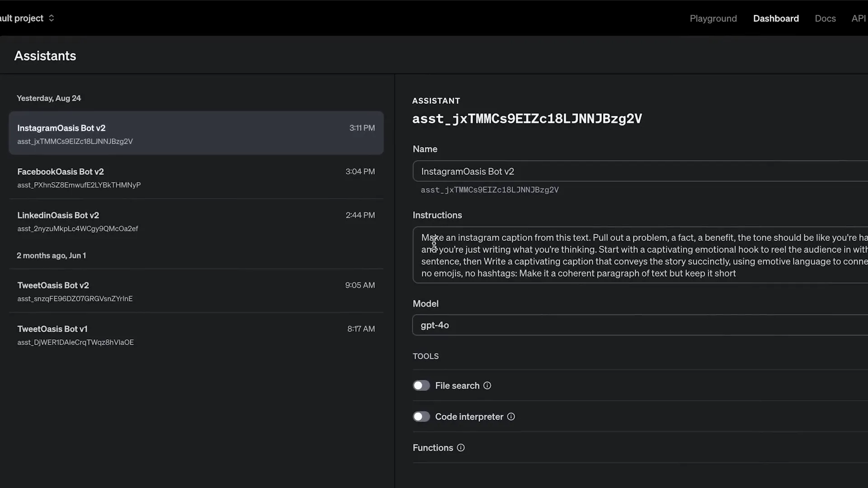Image resolution: width=868 pixels, height=488 pixels.
Task: Click the File search label text
Action: pyautogui.click(x=457, y=385)
